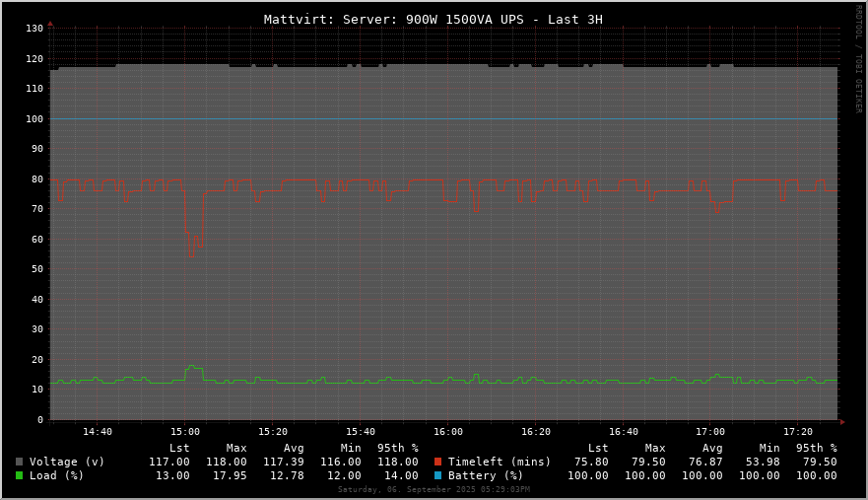Image resolution: width=868 pixels, height=500 pixels.
Task: Click the 16:00 time axis label
Action: tap(448, 432)
